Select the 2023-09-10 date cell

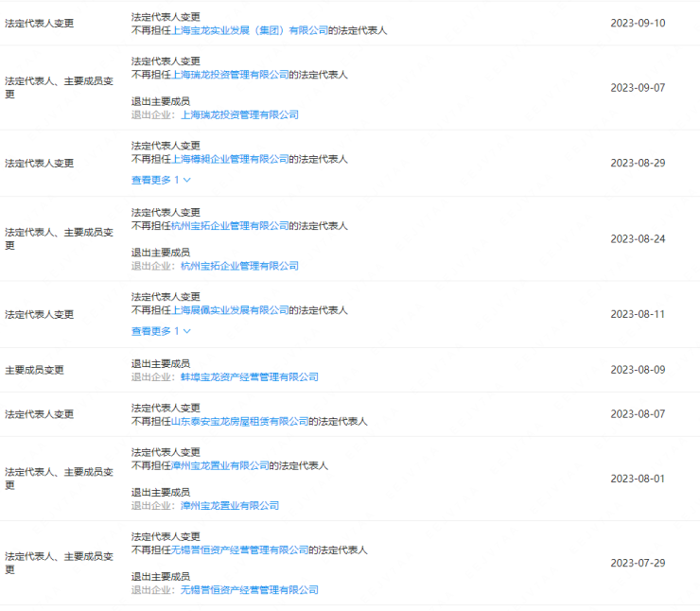(638, 24)
